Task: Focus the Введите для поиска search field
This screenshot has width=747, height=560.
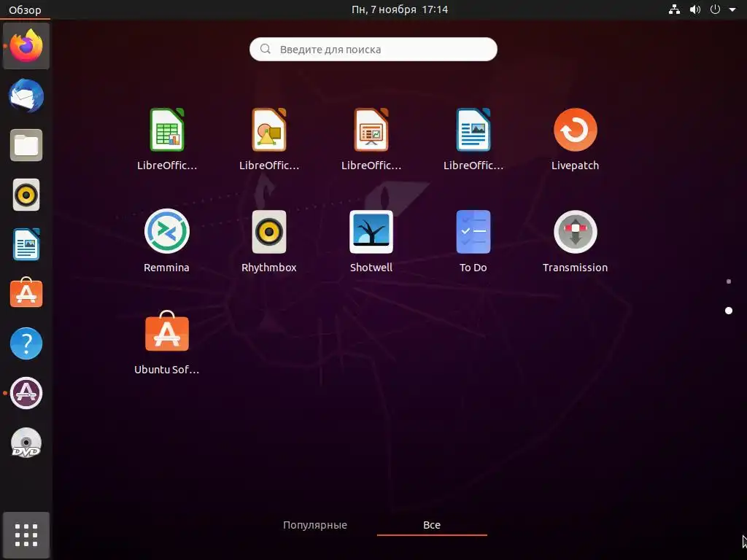Action: pos(373,49)
